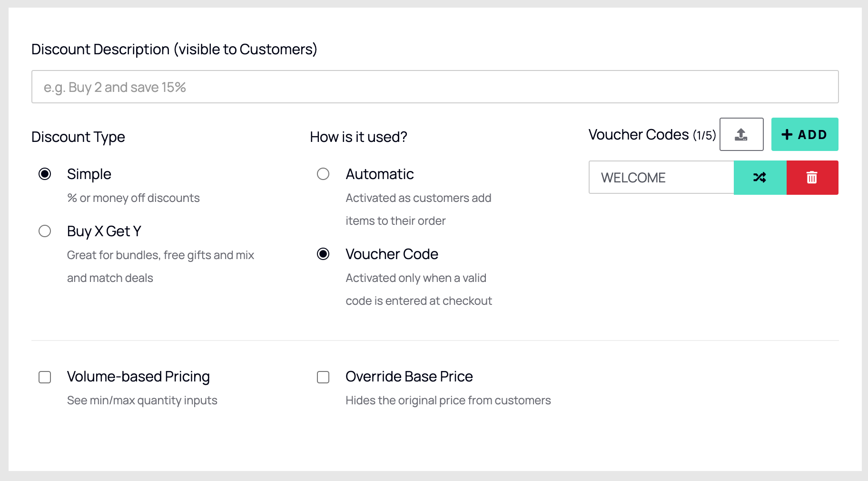Image resolution: width=868 pixels, height=481 pixels.
Task: Select the Automatic usage option
Action: [323, 174]
